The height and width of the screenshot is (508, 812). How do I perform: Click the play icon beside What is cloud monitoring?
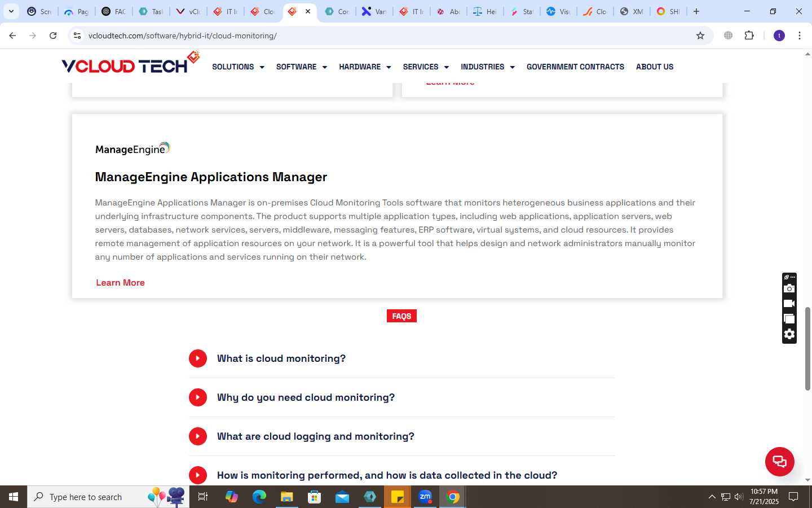[x=198, y=358]
